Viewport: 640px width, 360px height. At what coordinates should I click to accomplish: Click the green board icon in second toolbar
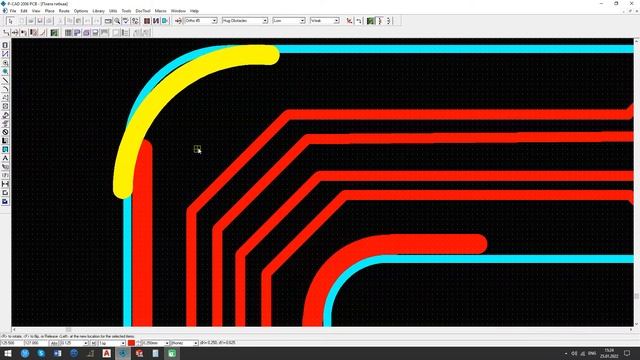54,33
